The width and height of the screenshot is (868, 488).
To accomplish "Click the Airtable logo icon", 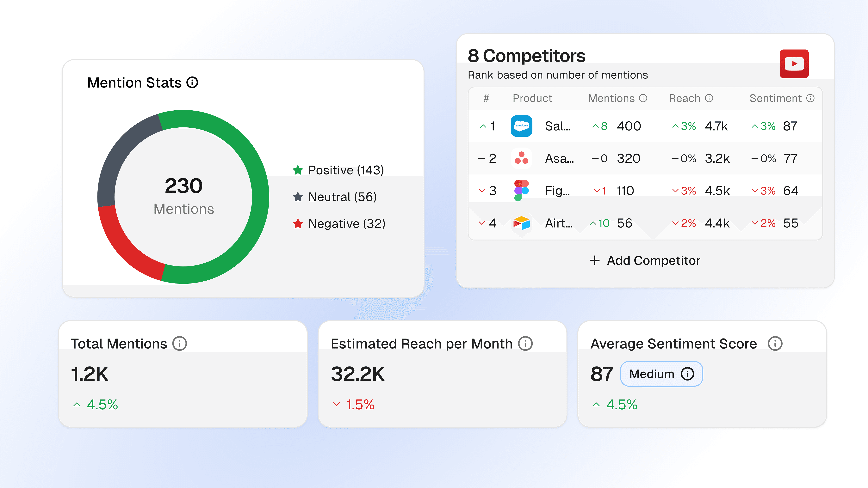I will 521,223.
